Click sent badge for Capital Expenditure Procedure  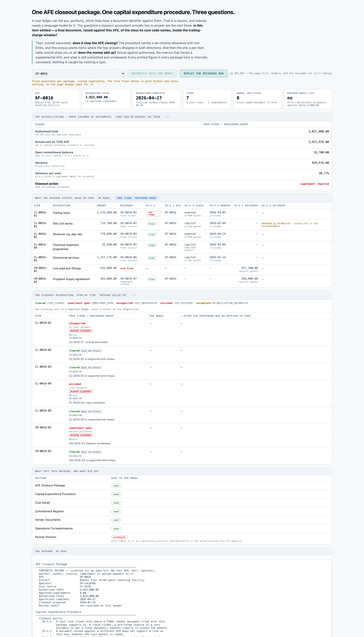click(x=116, y=494)
